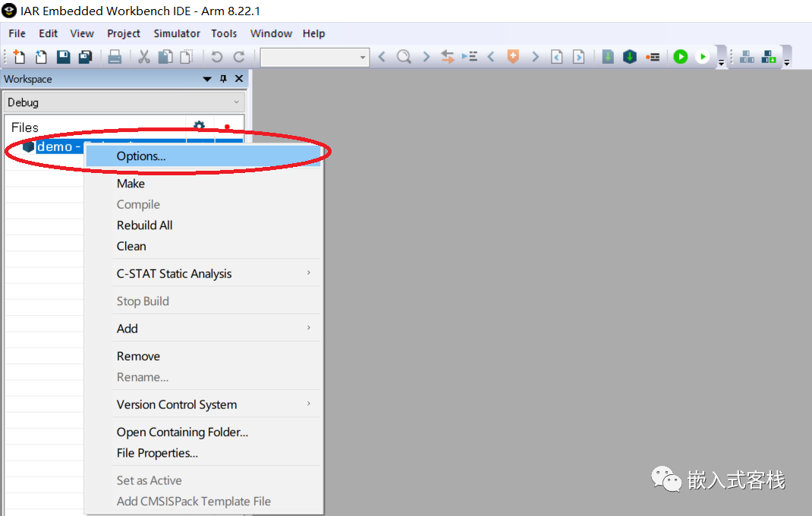Viewport: 812px width, 516px height.
Task: Click the Copy toolbar icon
Action: pyautogui.click(x=165, y=56)
